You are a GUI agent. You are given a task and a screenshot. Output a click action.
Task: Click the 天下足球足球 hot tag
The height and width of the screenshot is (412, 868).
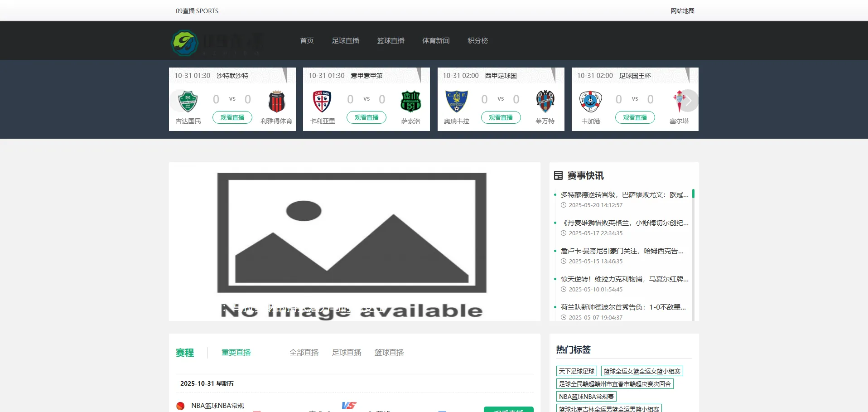[x=576, y=371]
